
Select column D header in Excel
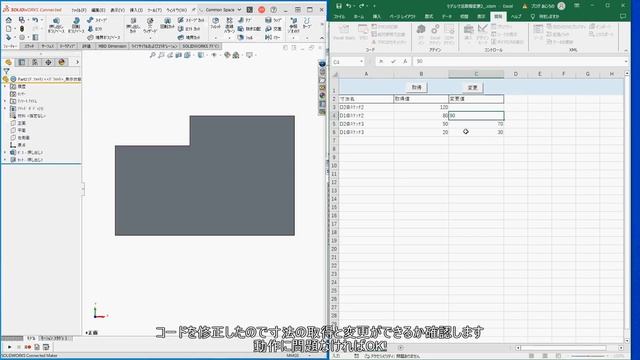516,74
